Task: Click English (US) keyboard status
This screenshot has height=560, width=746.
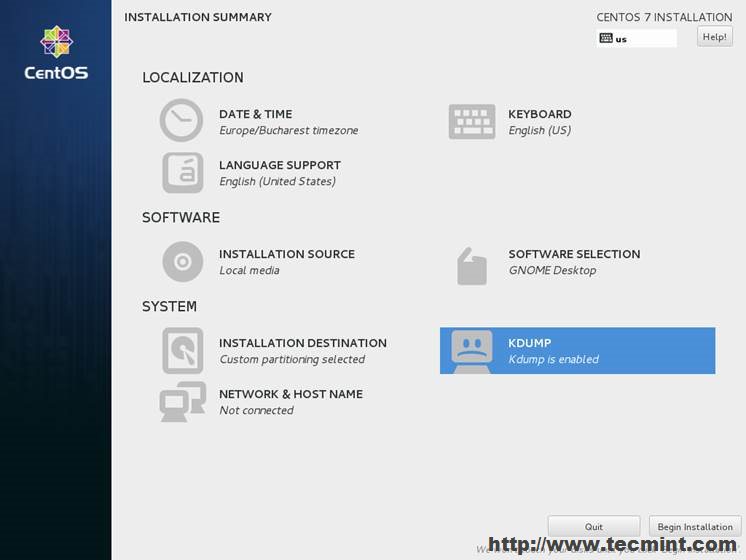Action: (540, 130)
